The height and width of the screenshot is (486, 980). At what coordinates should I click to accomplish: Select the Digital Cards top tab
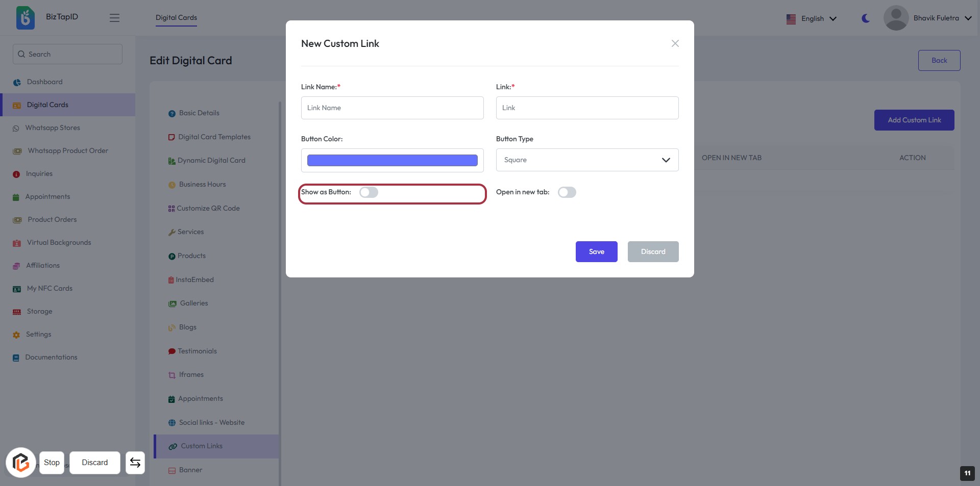176,18
